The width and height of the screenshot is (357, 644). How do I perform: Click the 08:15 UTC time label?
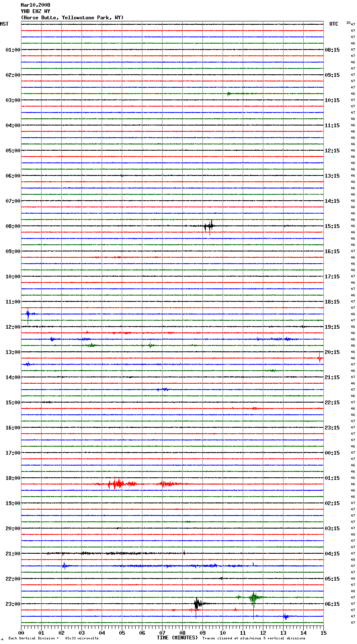click(332, 50)
